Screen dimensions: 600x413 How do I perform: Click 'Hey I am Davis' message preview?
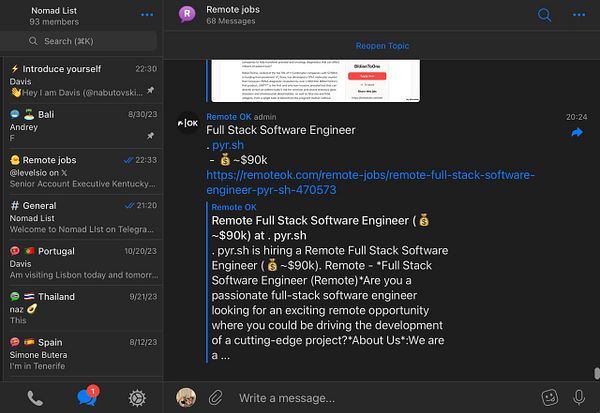coord(77,93)
